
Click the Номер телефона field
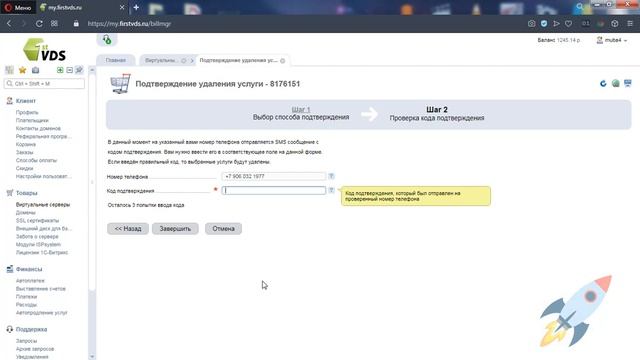pos(274,176)
